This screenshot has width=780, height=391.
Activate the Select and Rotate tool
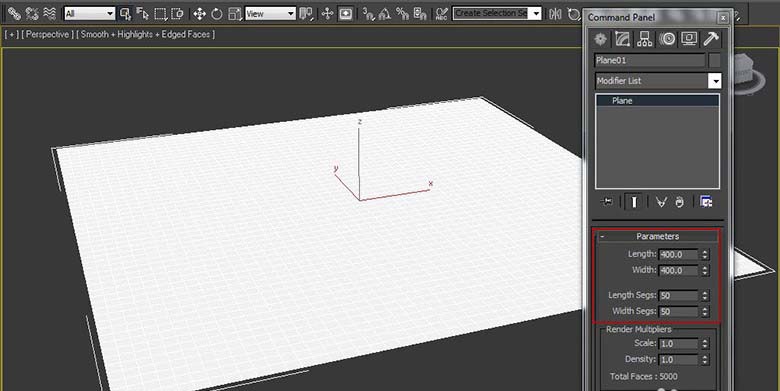(x=217, y=14)
